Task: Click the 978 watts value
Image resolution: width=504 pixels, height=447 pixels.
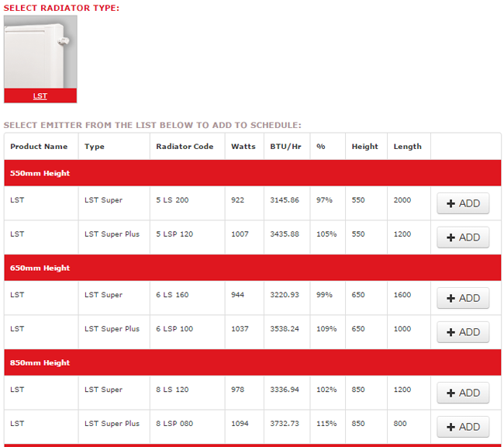Action: (x=237, y=390)
